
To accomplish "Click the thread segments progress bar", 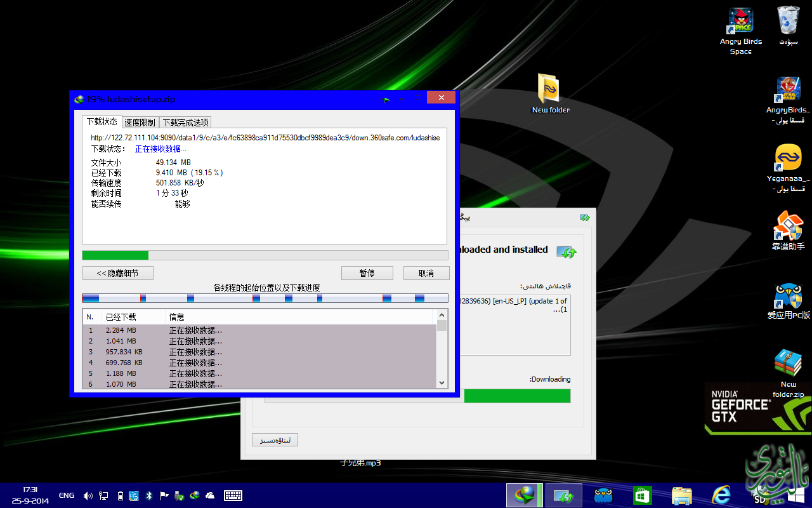I will tap(265, 298).
